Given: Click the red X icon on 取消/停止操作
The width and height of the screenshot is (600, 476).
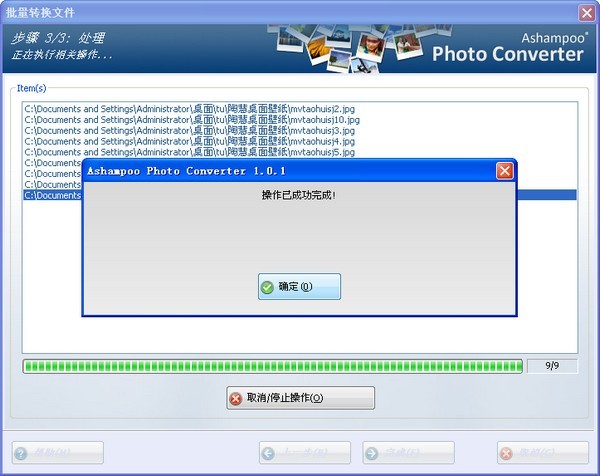Looking at the screenshot, I should [236, 399].
